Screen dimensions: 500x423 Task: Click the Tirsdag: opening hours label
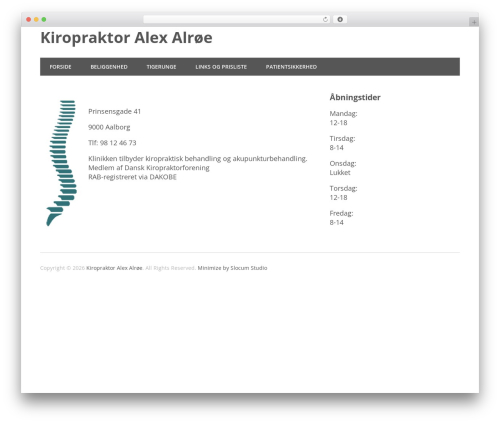342,139
